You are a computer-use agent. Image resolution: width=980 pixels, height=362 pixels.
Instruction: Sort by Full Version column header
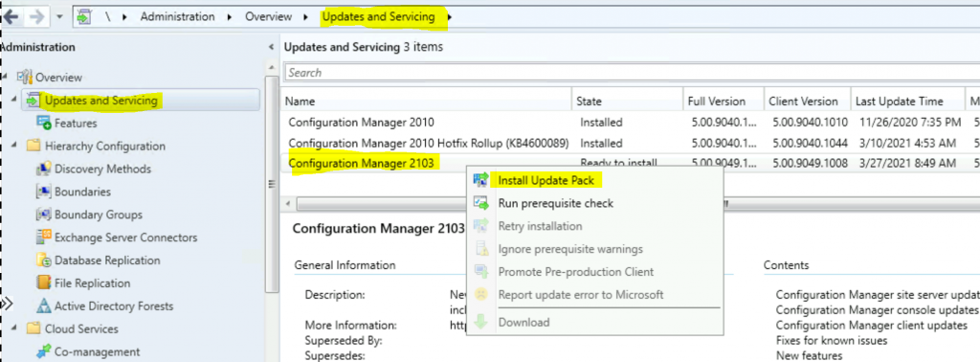click(724, 102)
